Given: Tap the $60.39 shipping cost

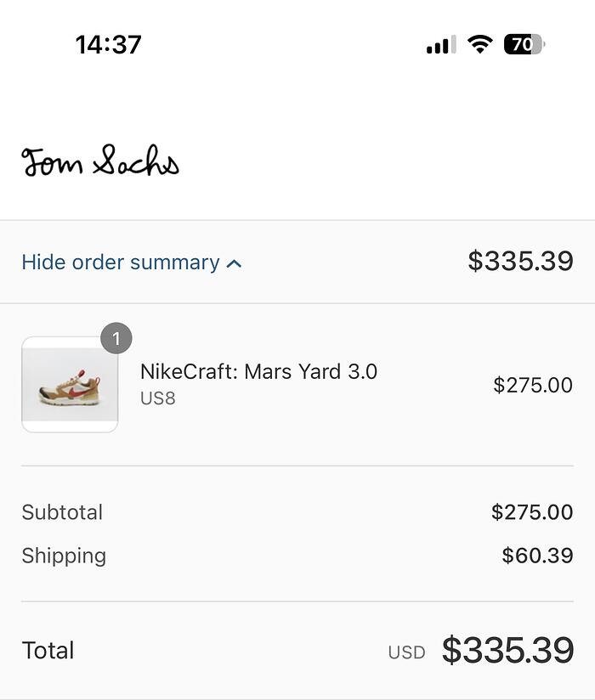Looking at the screenshot, I should (x=537, y=556).
